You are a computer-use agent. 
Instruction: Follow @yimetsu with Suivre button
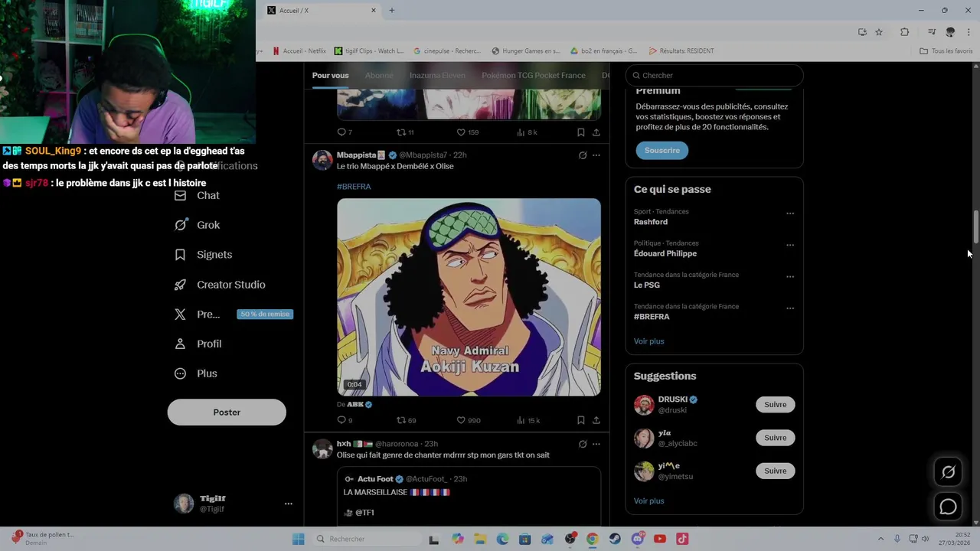(776, 471)
